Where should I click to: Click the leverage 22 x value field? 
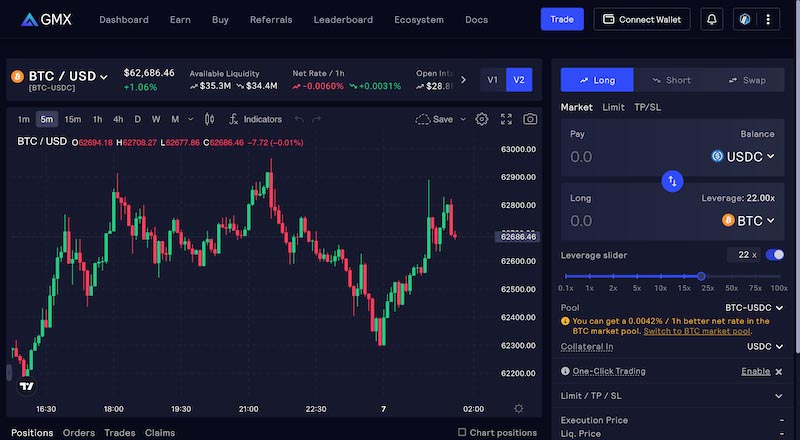point(743,255)
